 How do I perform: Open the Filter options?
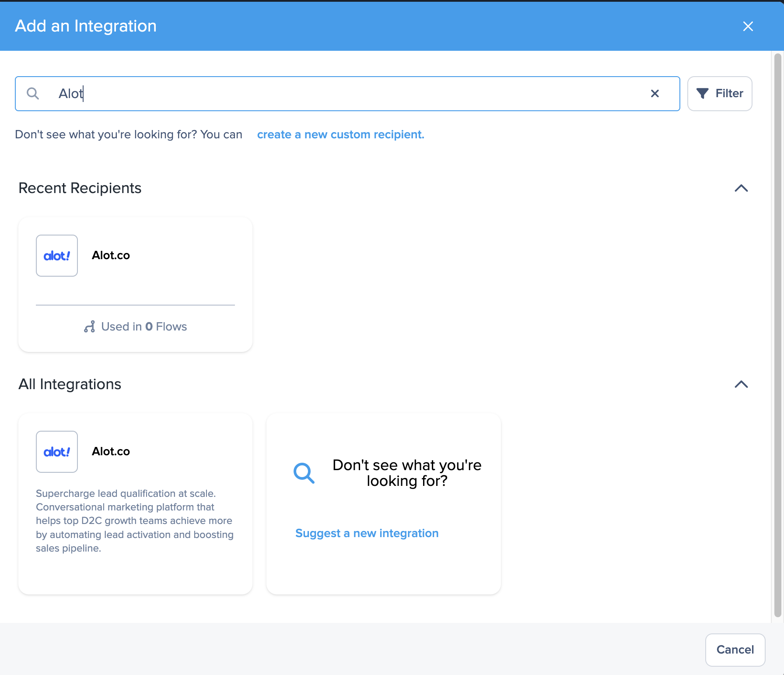click(720, 94)
